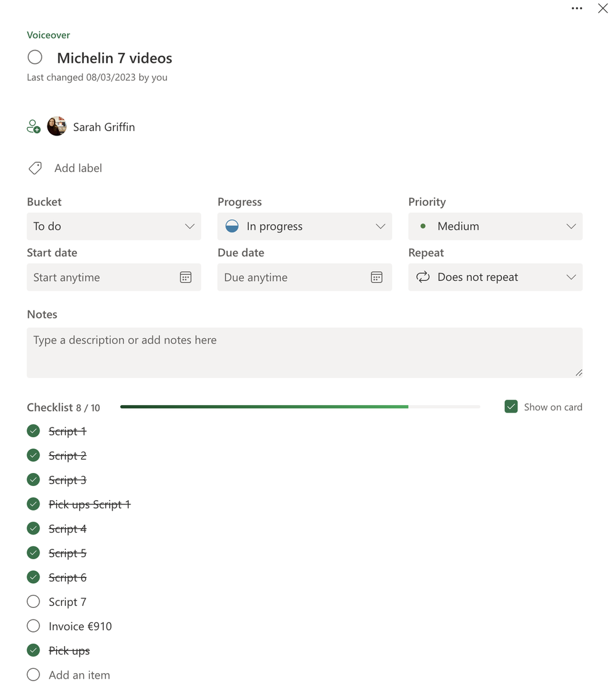616x699 pixels.
Task: Check off the Script 7 item
Action: 33,602
